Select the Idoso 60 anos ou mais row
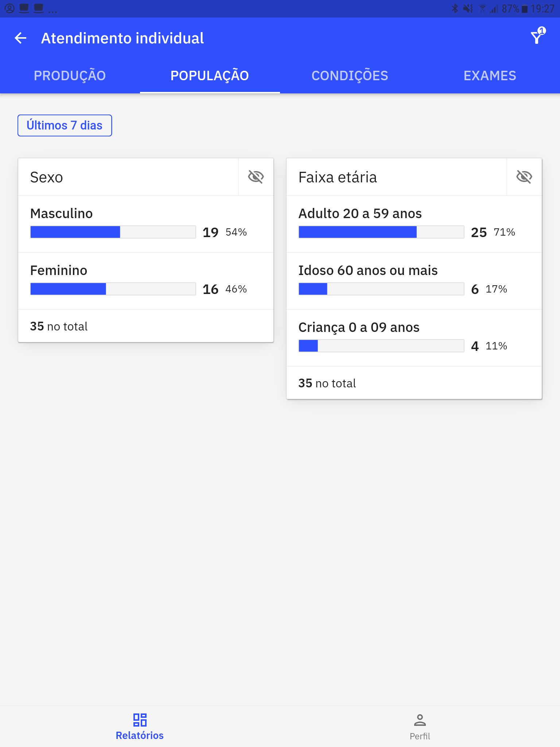This screenshot has width=560, height=747. click(414, 281)
